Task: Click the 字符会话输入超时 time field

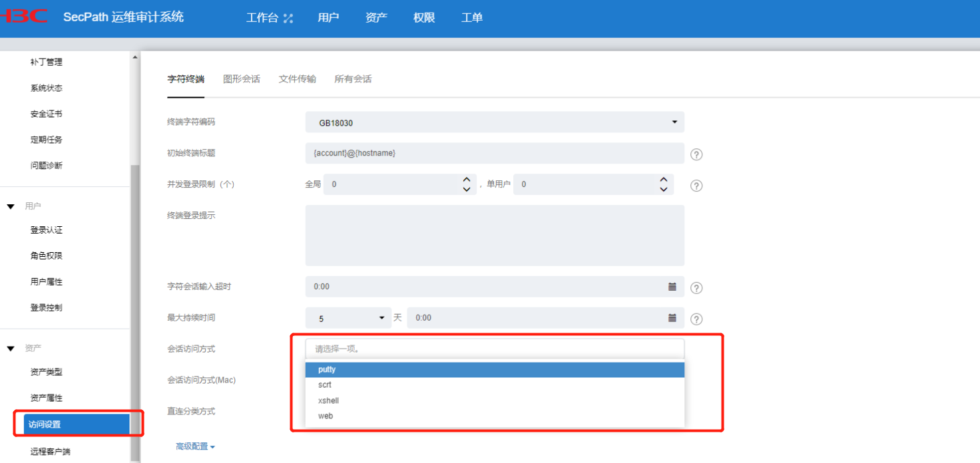Action: (495, 287)
